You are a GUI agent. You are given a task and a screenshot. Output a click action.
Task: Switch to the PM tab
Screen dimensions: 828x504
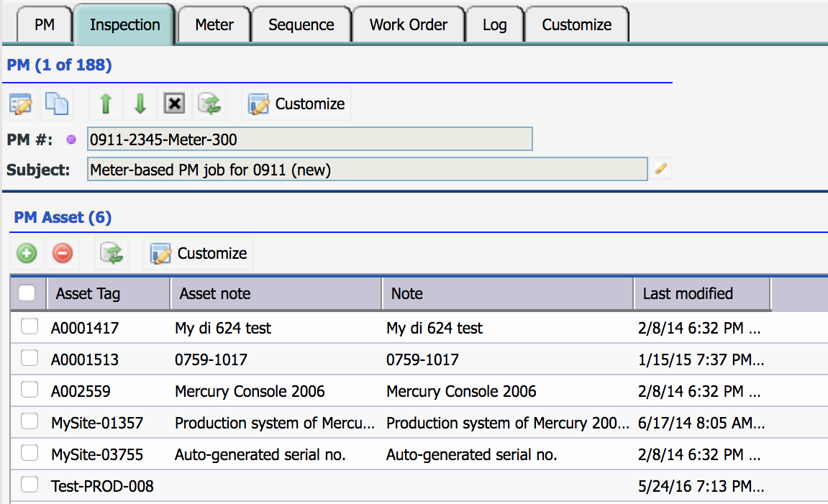tap(45, 24)
